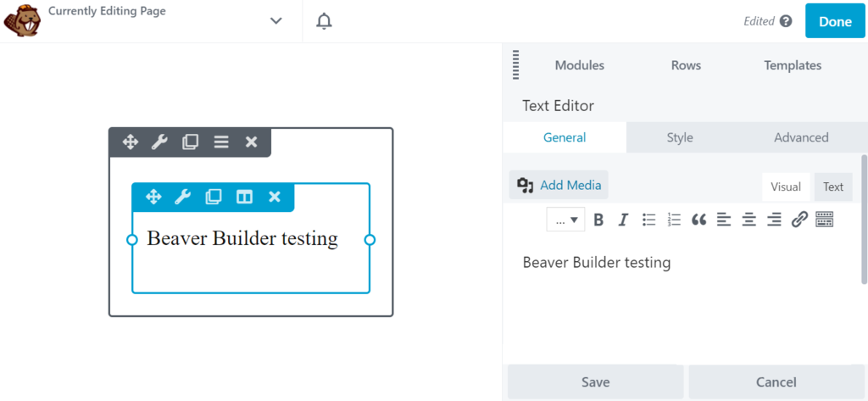Switch to the Templates tab
This screenshot has width=868, height=401.
[793, 65]
